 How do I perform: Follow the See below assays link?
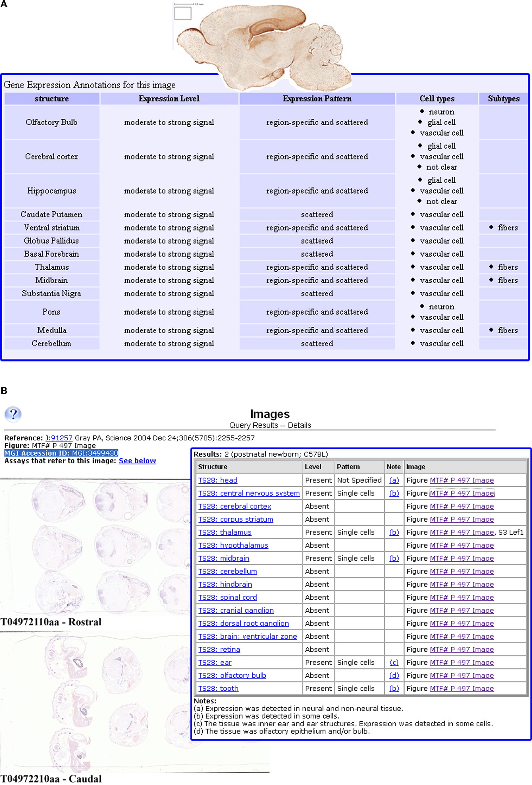click(x=137, y=461)
